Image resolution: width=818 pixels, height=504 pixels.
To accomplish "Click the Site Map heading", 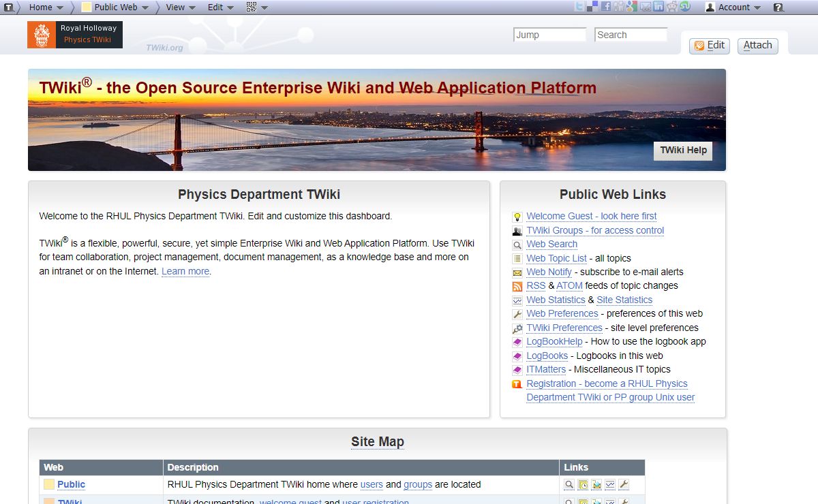I will (x=378, y=441).
